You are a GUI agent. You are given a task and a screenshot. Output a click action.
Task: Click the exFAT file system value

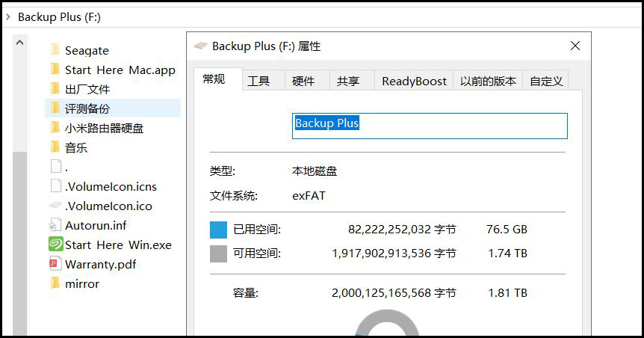coord(309,196)
